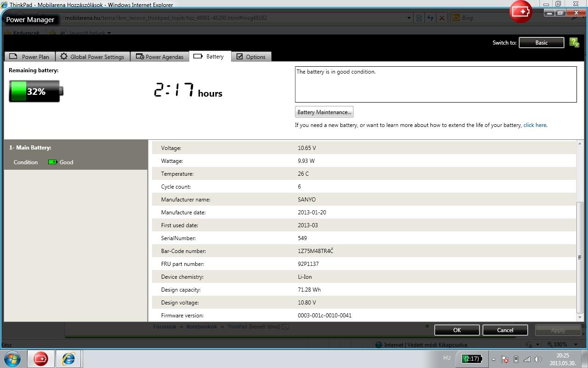Click the details scrollbar up arrow
The image size is (588, 368).
pyautogui.click(x=580, y=144)
